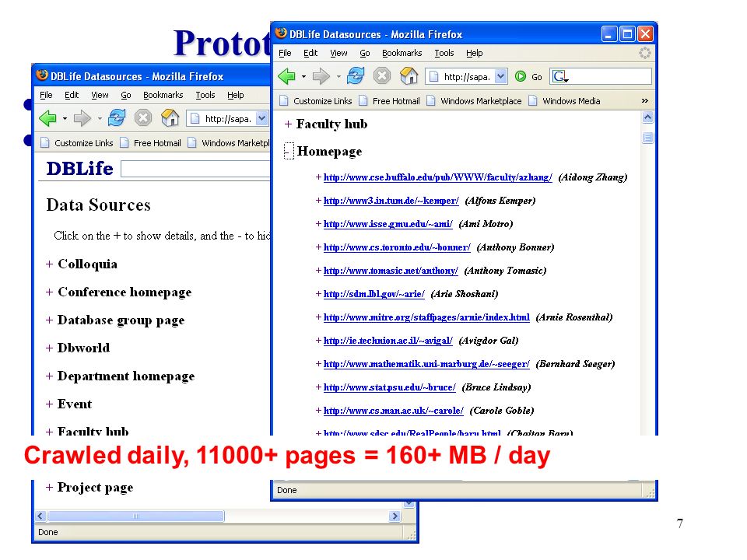Open Edit menu in rear window

click(x=72, y=95)
